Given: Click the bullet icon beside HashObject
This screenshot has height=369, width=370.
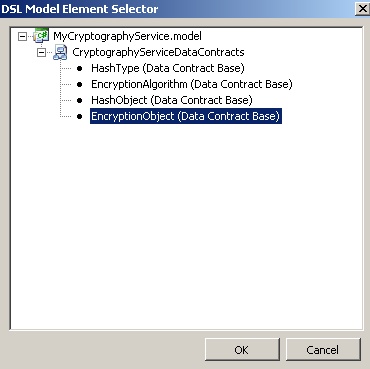Looking at the screenshot, I should [x=79, y=100].
